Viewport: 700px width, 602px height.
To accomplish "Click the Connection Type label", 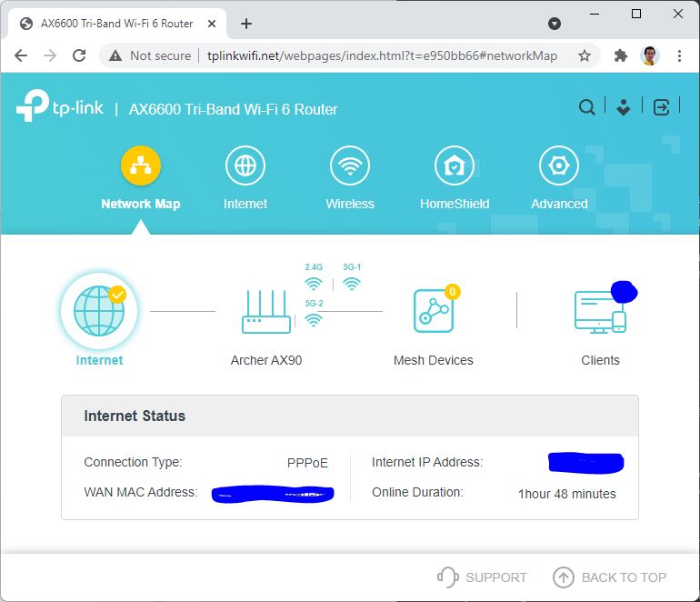I will [x=133, y=462].
